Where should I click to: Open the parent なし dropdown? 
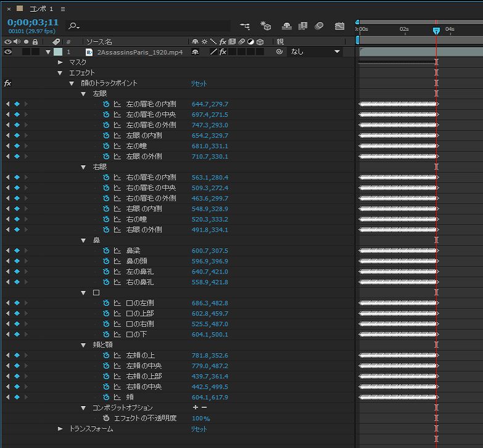click(x=315, y=52)
